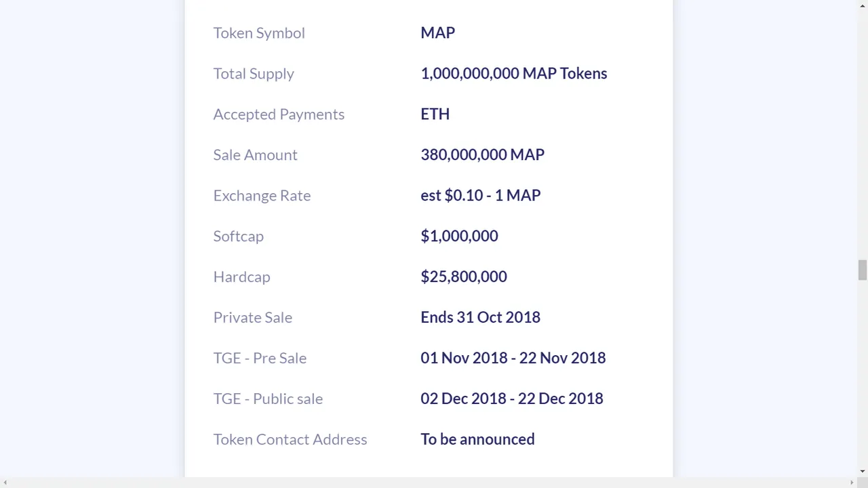
Task: Click the Softcap $1,000,000 value
Action: (x=459, y=236)
